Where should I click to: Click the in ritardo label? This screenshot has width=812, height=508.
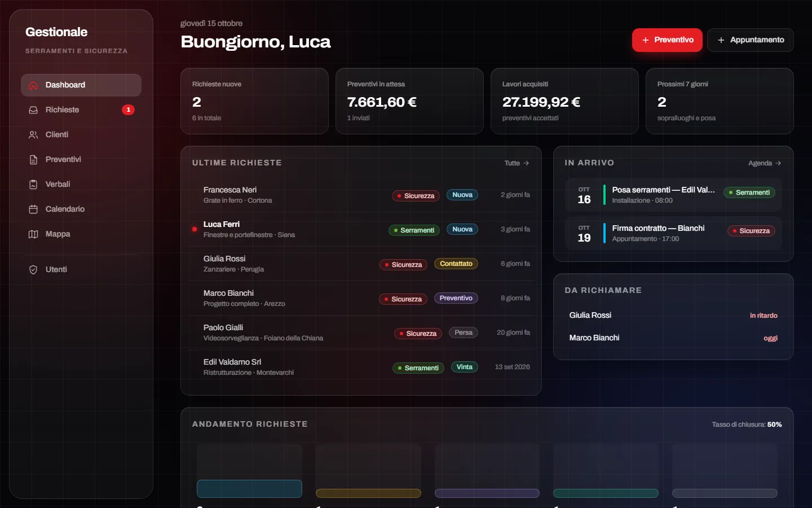764,316
